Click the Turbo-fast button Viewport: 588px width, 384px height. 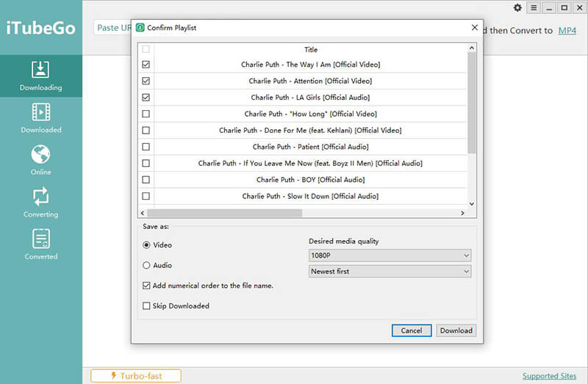136,376
